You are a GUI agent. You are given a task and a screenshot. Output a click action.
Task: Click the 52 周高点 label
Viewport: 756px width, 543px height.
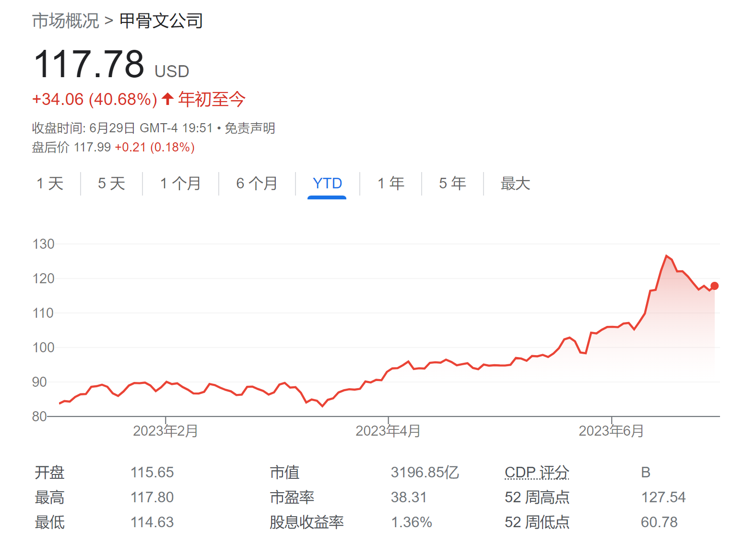point(537,497)
